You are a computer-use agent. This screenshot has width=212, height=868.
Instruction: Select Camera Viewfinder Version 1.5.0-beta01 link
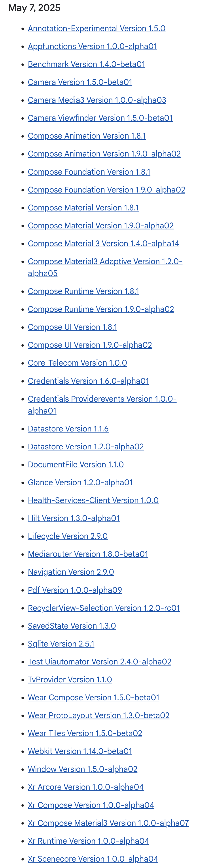coord(100,118)
